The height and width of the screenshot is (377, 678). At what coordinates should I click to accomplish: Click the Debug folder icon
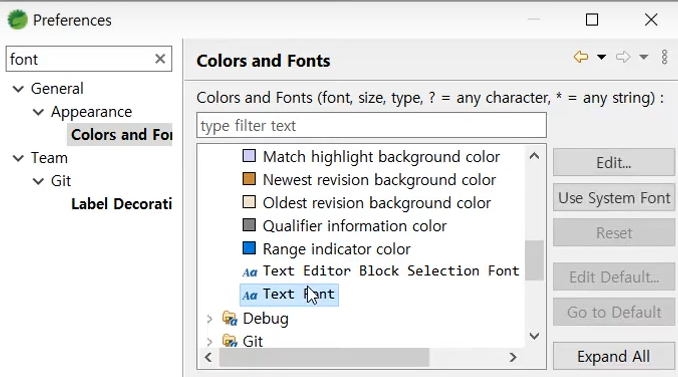230,319
